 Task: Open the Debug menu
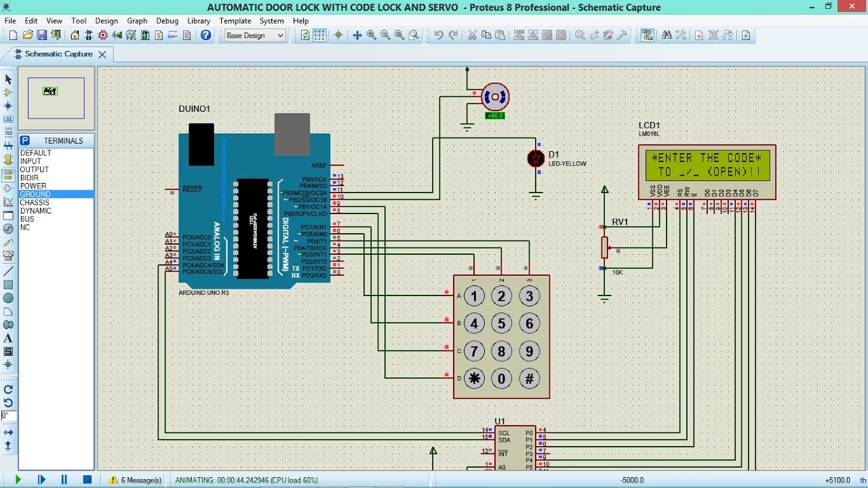167,21
